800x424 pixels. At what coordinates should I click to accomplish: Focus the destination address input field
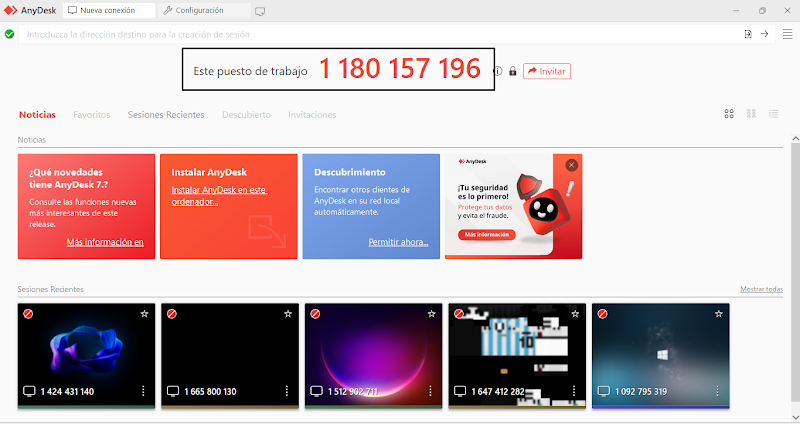point(378,34)
